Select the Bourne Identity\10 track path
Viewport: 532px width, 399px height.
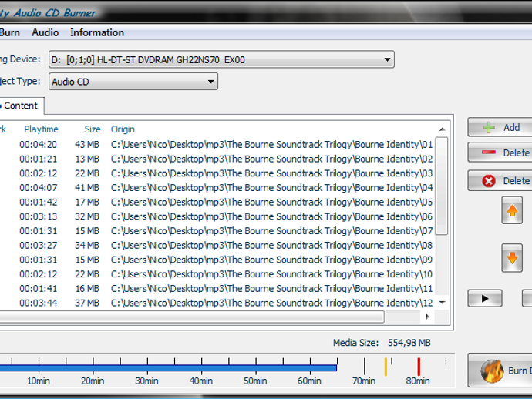271,274
